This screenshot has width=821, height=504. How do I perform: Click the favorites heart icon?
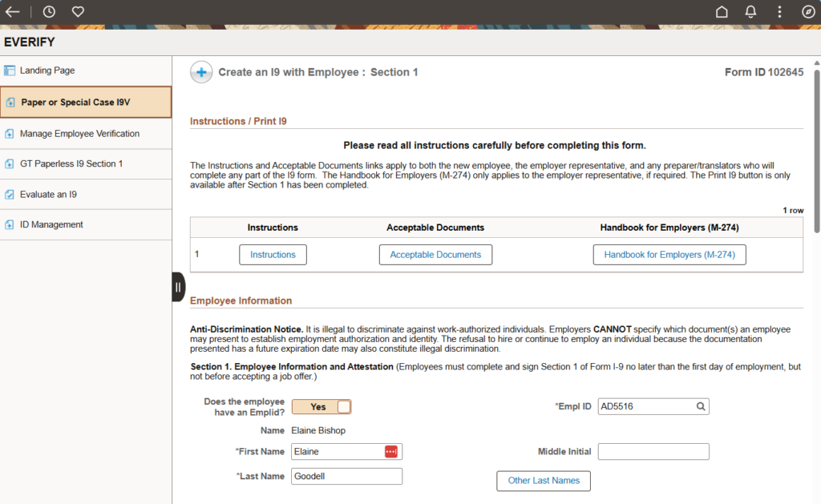[78, 12]
